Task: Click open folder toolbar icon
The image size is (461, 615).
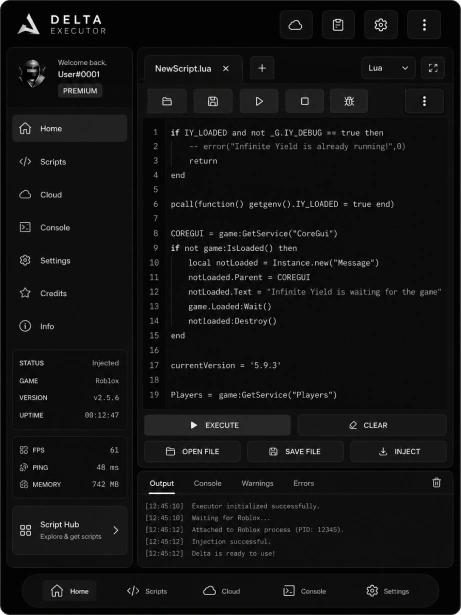Action: click(167, 101)
